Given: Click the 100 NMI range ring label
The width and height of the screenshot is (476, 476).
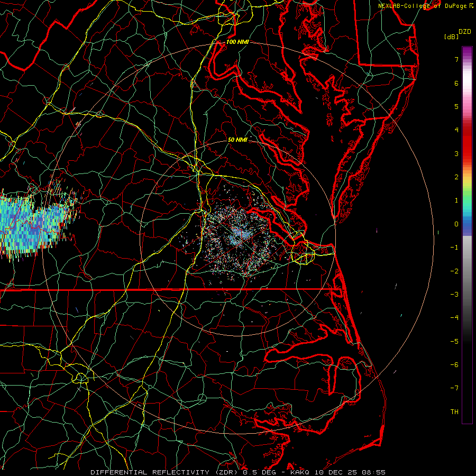Looking at the screenshot, I should pos(237,42).
